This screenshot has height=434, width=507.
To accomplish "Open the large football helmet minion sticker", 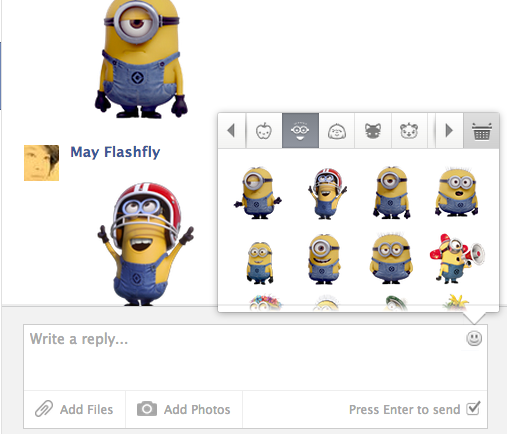I will [145, 244].
